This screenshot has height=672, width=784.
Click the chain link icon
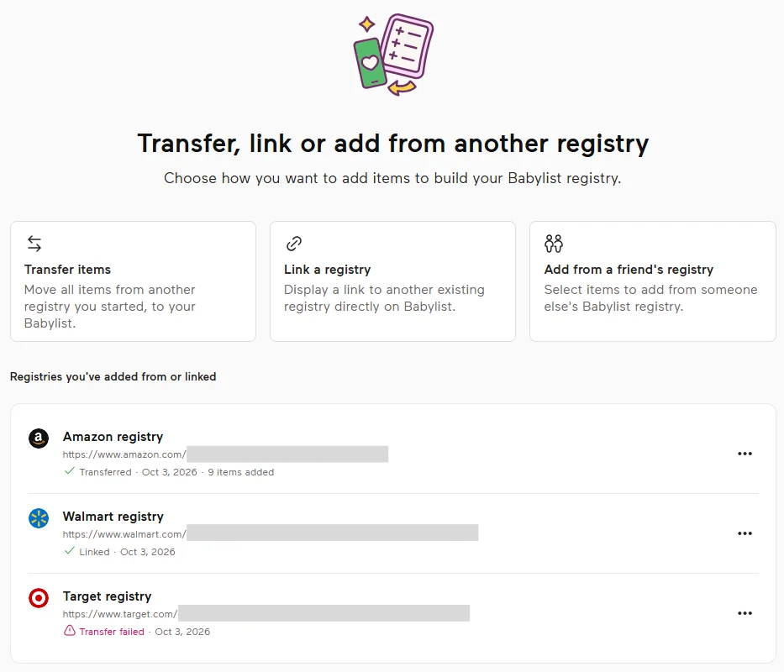(x=294, y=244)
